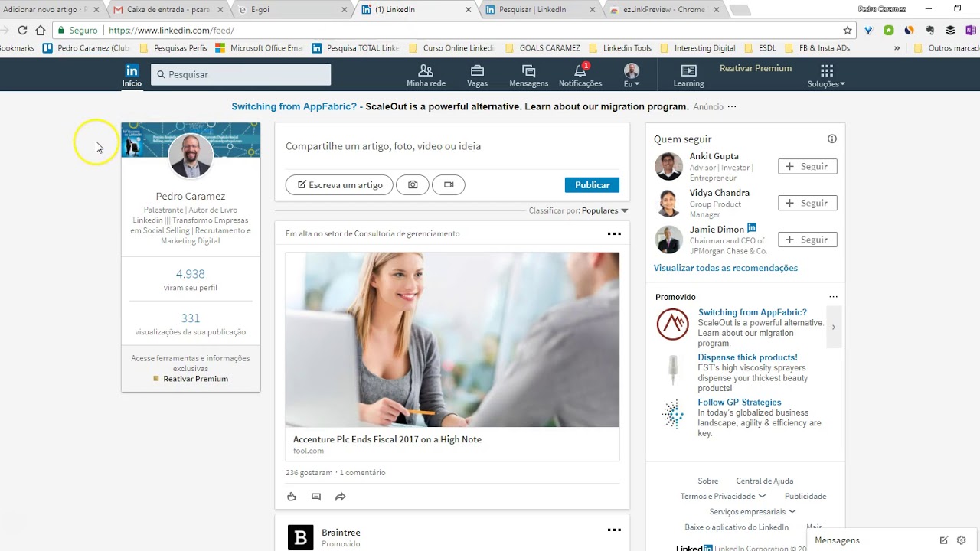This screenshot has height=551, width=980.
Task: Click the ScaleOut ad logo
Action: click(672, 324)
